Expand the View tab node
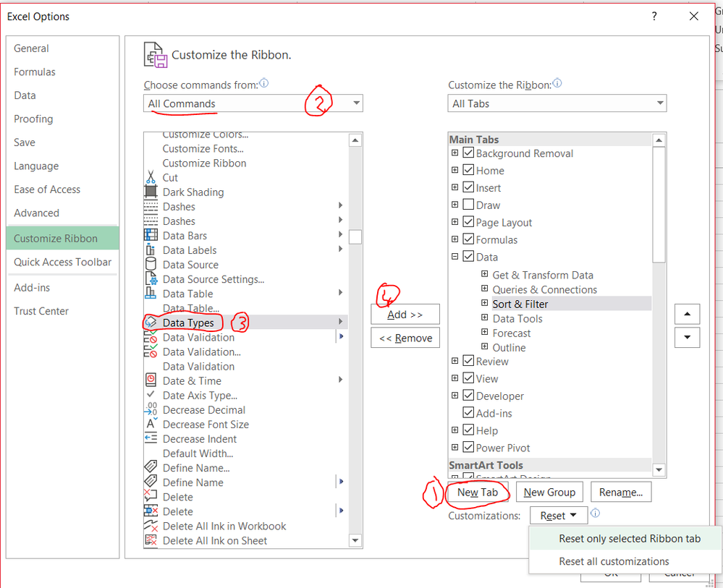This screenshot has height=588, width=723. click(x=454, y=378)
